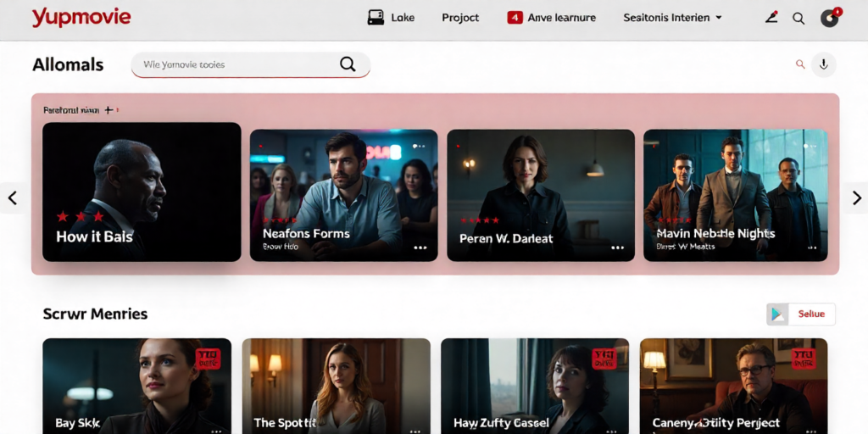Click the star rating on How it Bals

(x=81, y=216)
